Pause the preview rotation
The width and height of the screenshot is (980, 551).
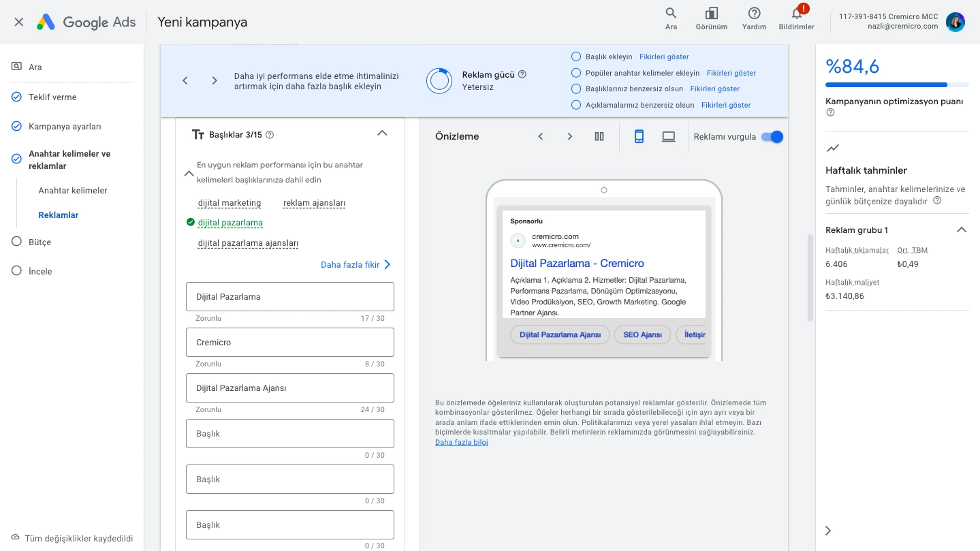(x=599, y=136)
